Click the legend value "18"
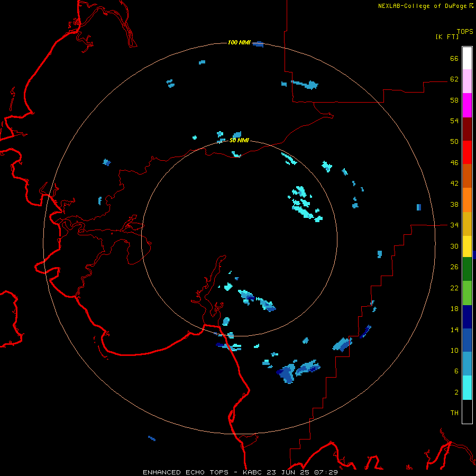 [x=454, y=309]
